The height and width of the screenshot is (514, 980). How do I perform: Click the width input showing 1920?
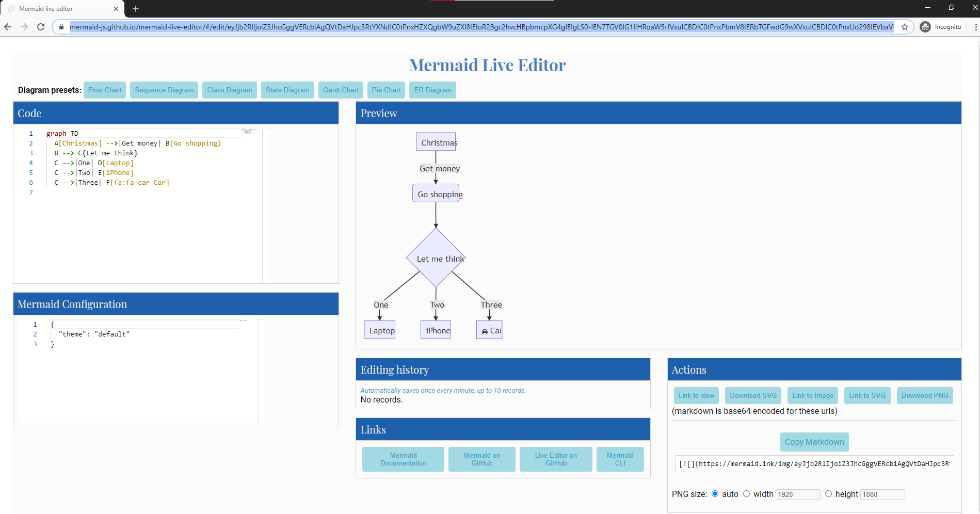pos(798,494)
